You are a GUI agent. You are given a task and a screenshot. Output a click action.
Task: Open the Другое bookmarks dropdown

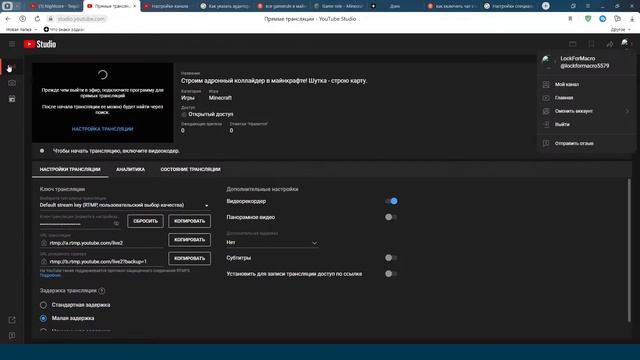620,29
